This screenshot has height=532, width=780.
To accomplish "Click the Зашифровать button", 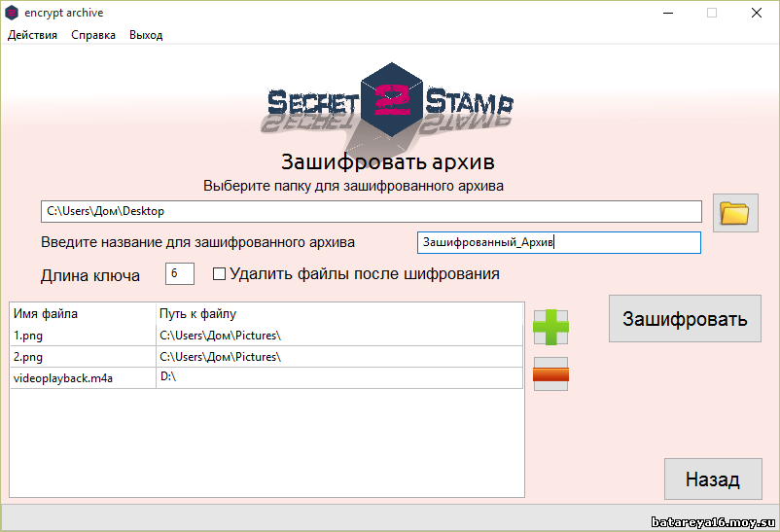I will click(685, 318).
